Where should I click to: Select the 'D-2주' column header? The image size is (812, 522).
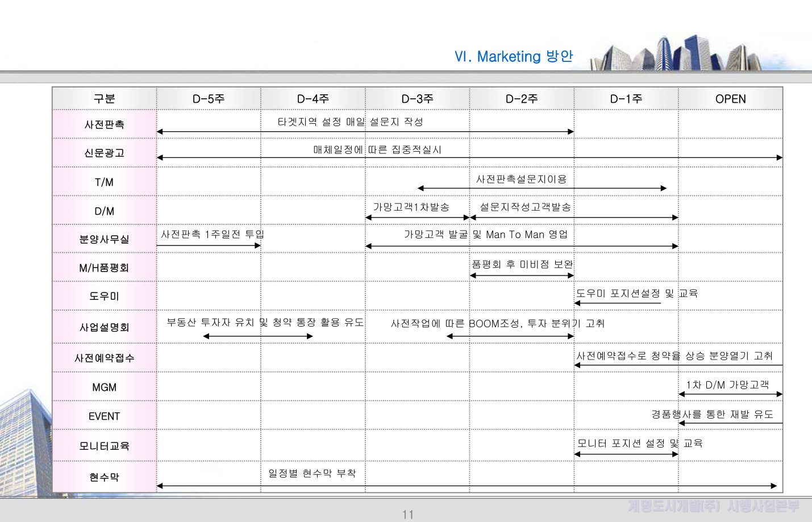[x=522, y=99]
